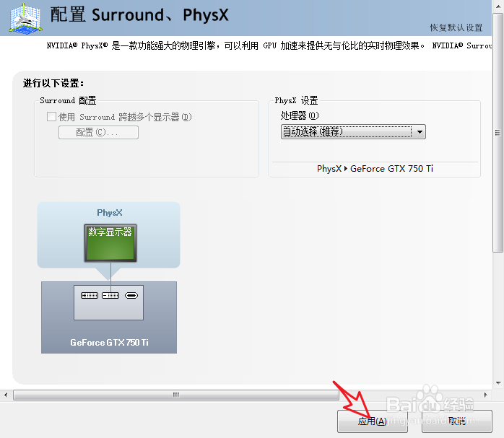
Task: Click vertical scrollbar down arrow
Action: [498, 382]
